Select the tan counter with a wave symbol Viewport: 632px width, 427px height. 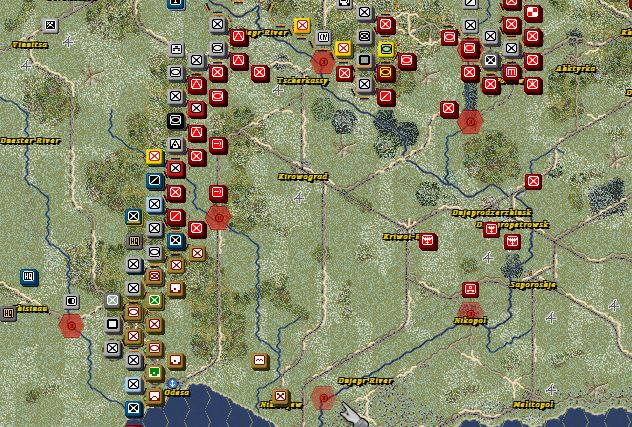tap(260, 360)
